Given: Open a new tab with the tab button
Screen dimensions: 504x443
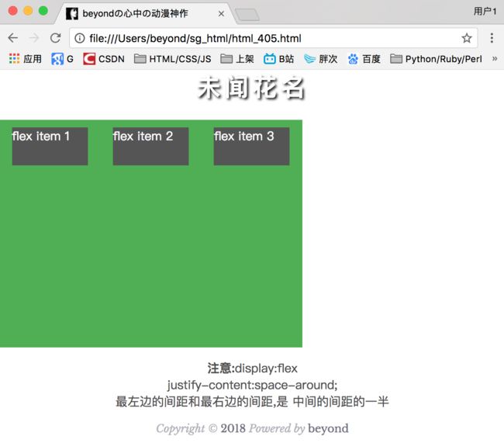Looking at the screenshot, I should (x=247, y=15).
